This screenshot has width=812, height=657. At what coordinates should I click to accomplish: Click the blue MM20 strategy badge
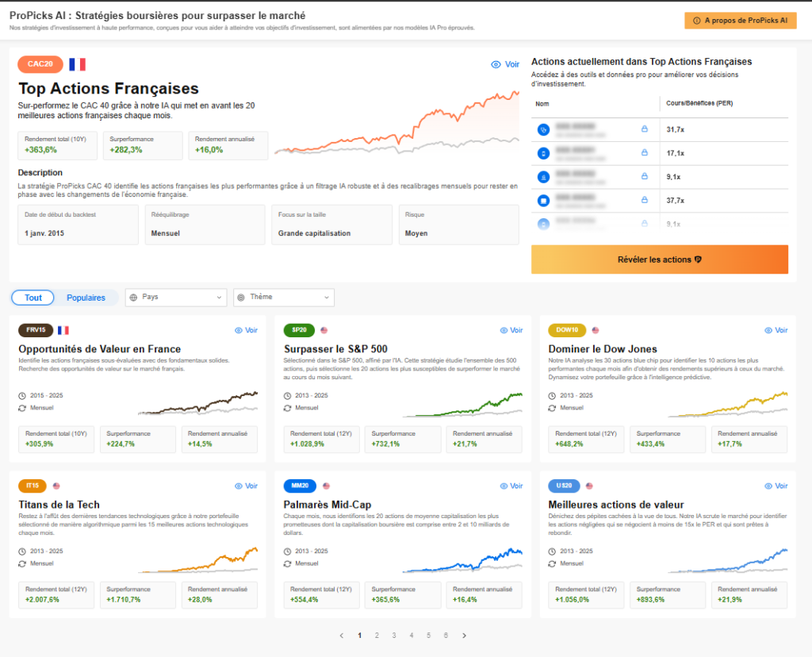click(x=300, y=486)
